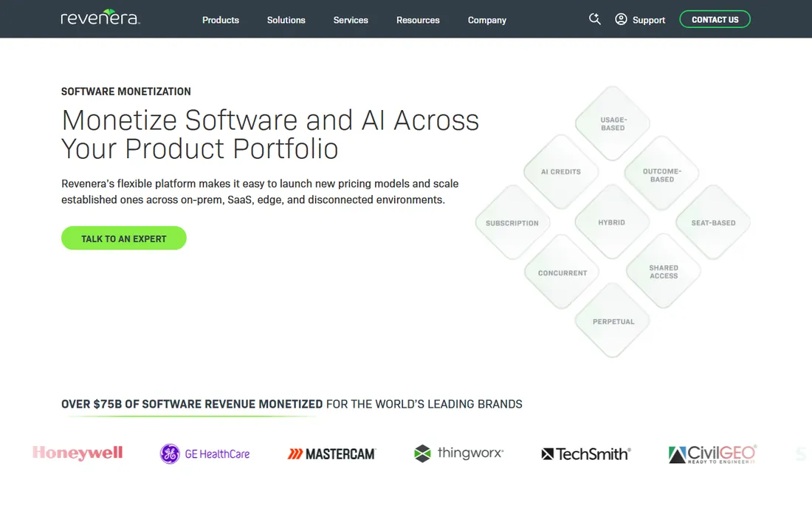Select the Shared Access diamond tile
812x508 pixels.
664,271
